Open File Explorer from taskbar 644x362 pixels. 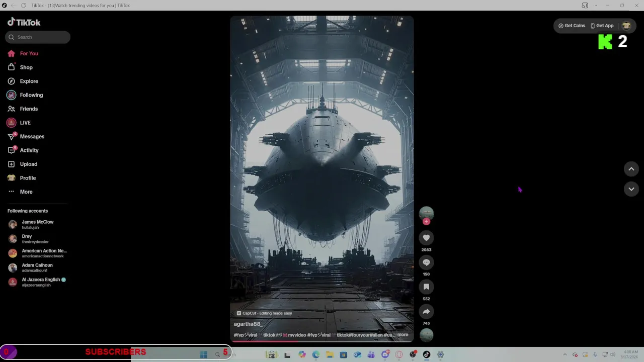[330, 354]
